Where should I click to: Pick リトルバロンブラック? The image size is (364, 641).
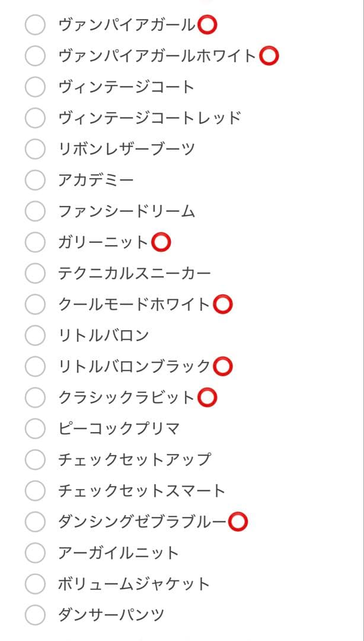coord(36,366)
